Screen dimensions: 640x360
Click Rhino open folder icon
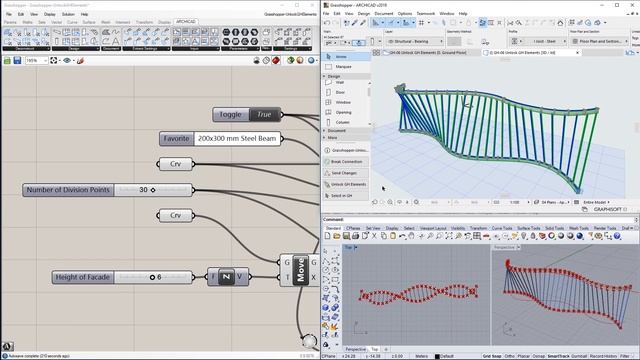tap(337, 236)
